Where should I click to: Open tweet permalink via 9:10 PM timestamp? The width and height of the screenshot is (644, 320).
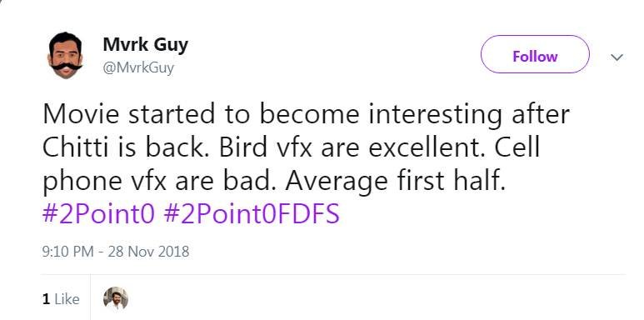[x=67, y=251]
